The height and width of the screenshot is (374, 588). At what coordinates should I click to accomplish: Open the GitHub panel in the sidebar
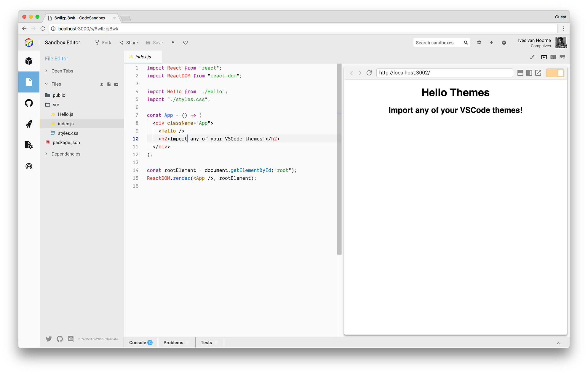(x=29, y=103)
